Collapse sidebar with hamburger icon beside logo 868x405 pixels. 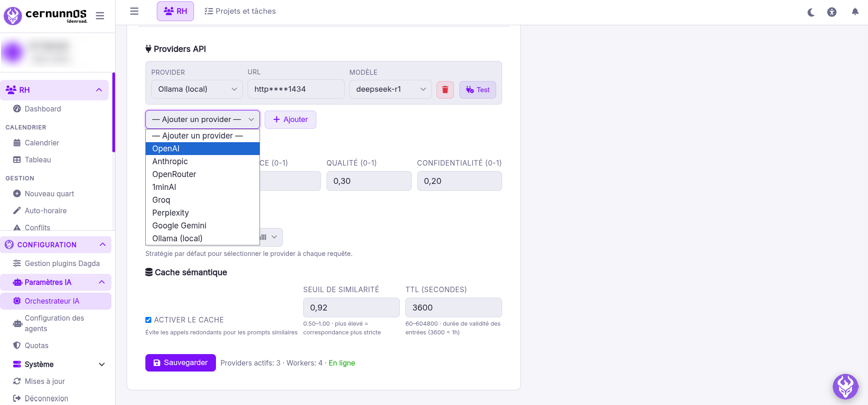point(100,16)
